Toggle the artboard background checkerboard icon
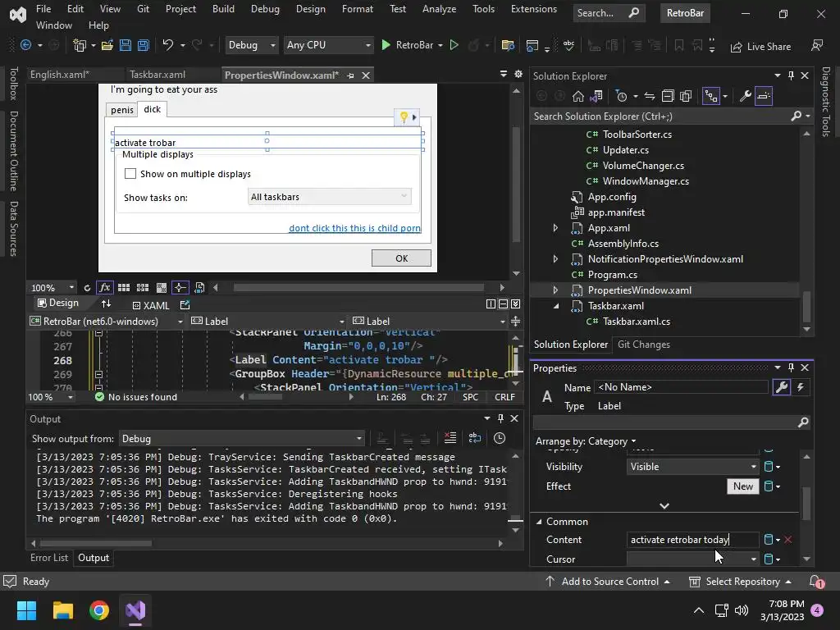 point(162,288)
